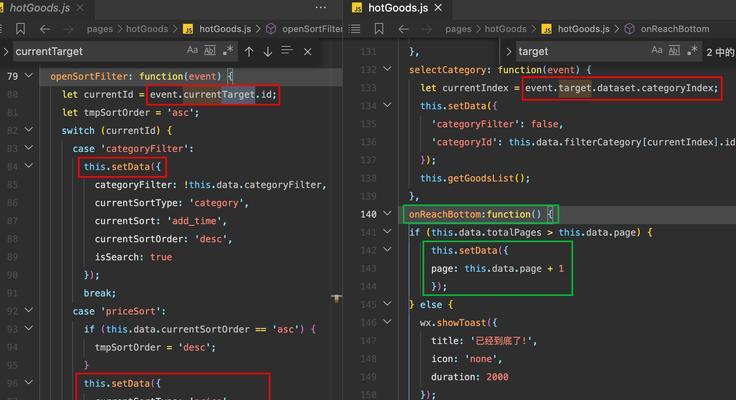Click the JS file icon in right breadcrumb
Image resolution: width=736 pixels, height=400 pixels.
[546, 29]
